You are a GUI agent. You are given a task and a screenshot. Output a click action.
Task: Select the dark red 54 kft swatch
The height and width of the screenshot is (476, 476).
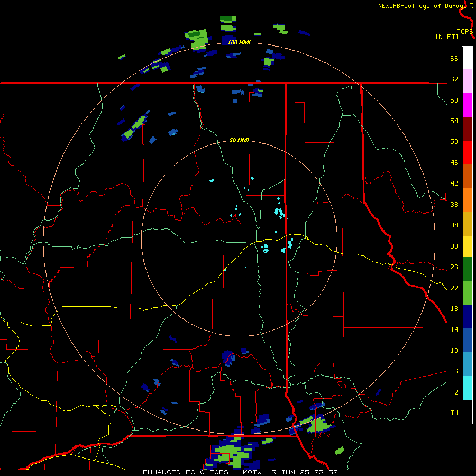click(x=467, y=129)
